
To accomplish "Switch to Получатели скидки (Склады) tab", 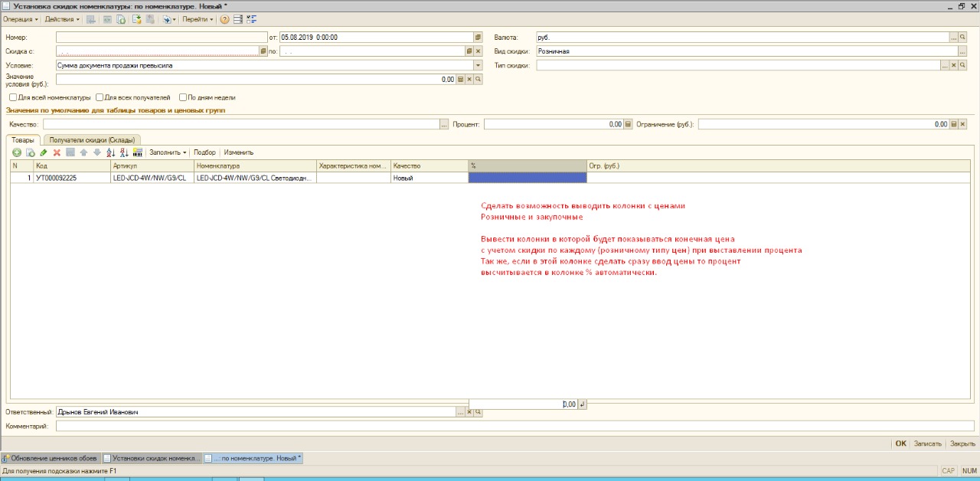I will tap(91, 140).
